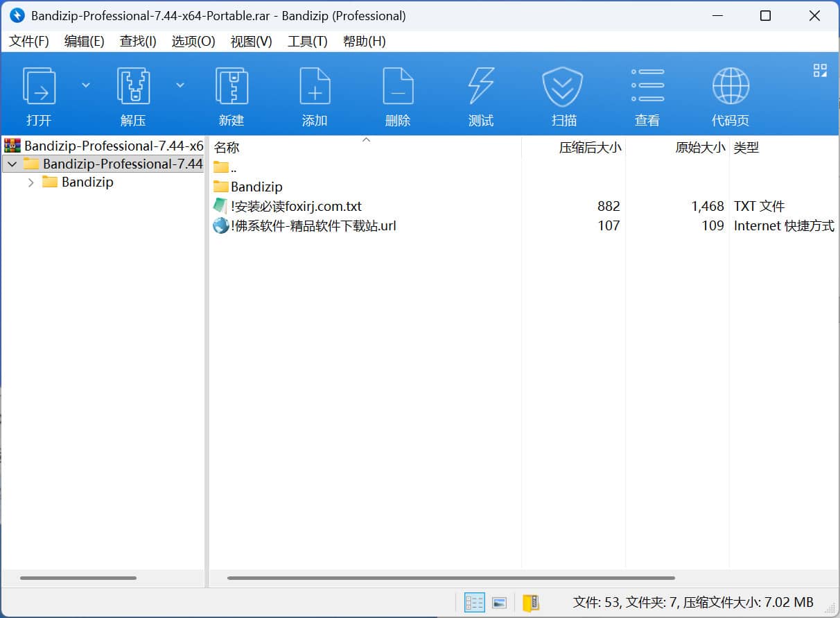Open the 选项(O) menu
The width and height of the screenshot is (840, 618).
193,41
